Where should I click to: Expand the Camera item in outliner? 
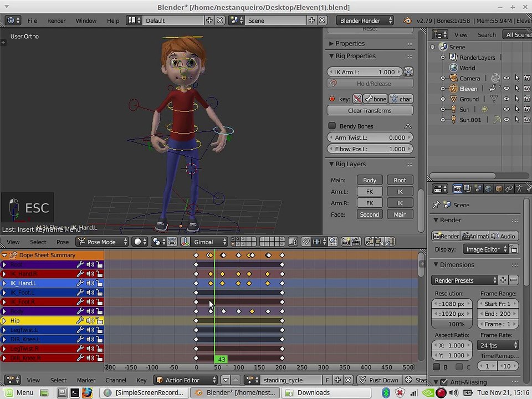tap(443, 78)
